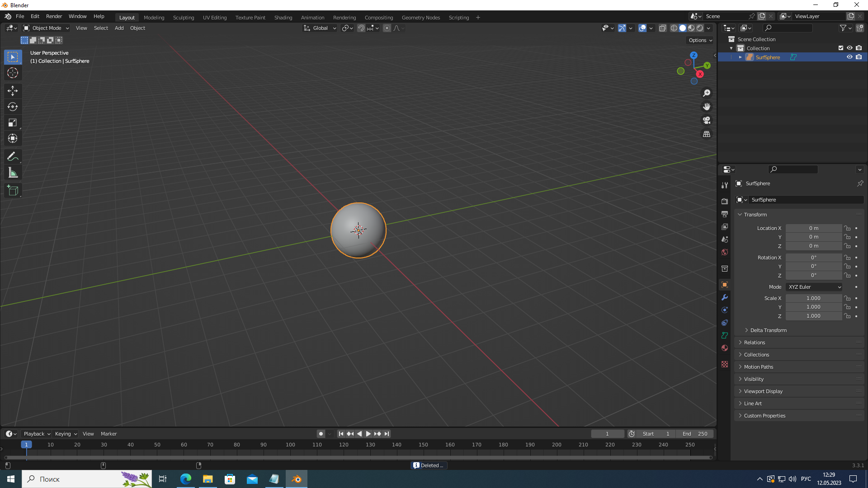
Task: Open the Playback dropdown in timeline
Action: [x=36, y=434]
